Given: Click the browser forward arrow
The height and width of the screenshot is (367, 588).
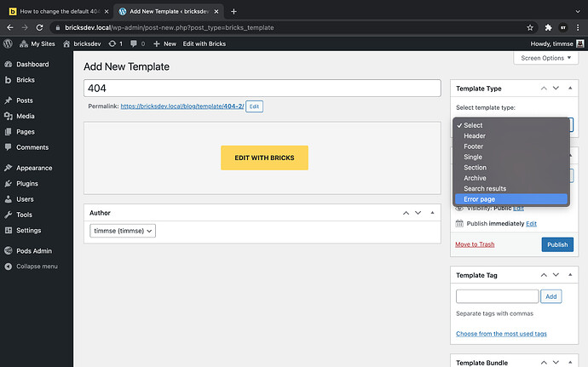Looking at the screenshot, I should tap(25, 27).
